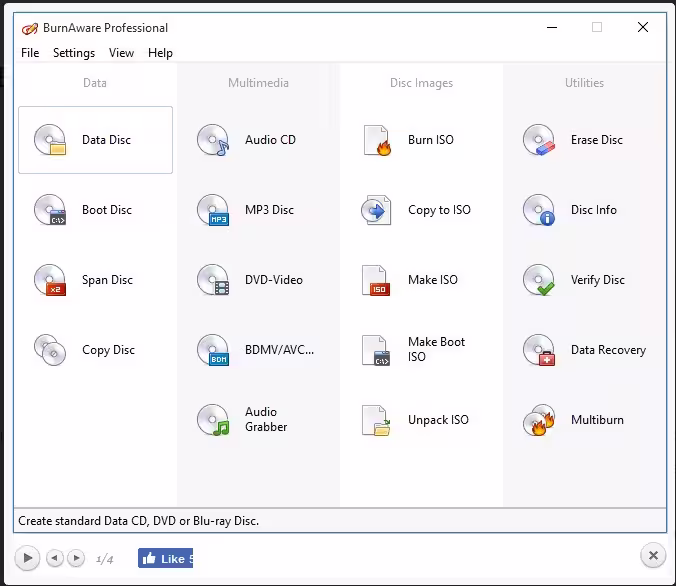Screen dimensions: 676x586
Task: Minimize the BurnAware window
Action: click(x=552, y=27)
